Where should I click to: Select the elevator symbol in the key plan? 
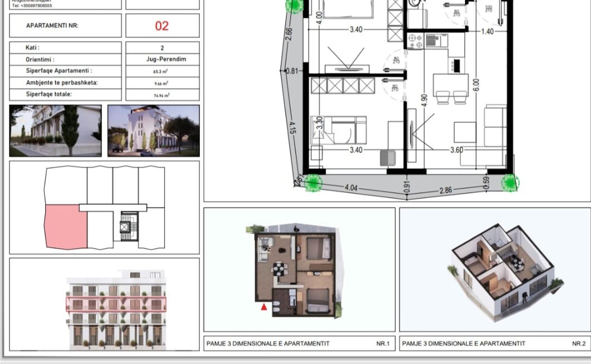pyautogui.click(x=125, y=227)
